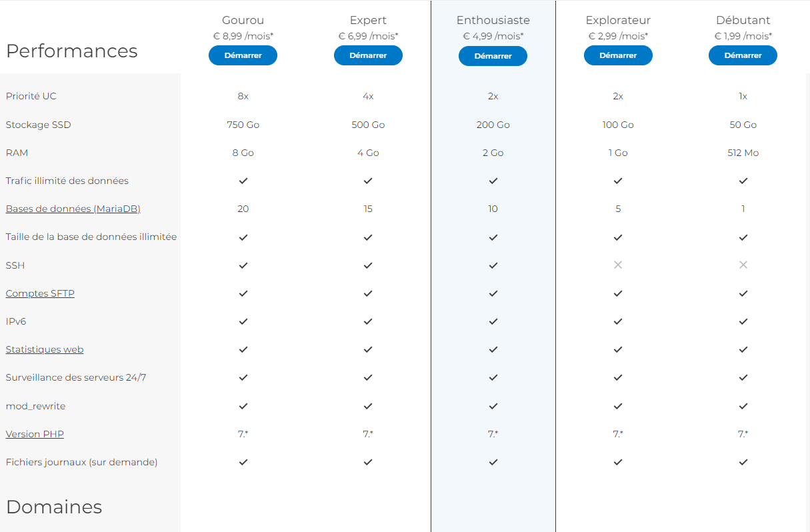Click IPv6 checkmark in Enthousiaste column
Viewport: 810px width, 532px height.
click(493, 321)
